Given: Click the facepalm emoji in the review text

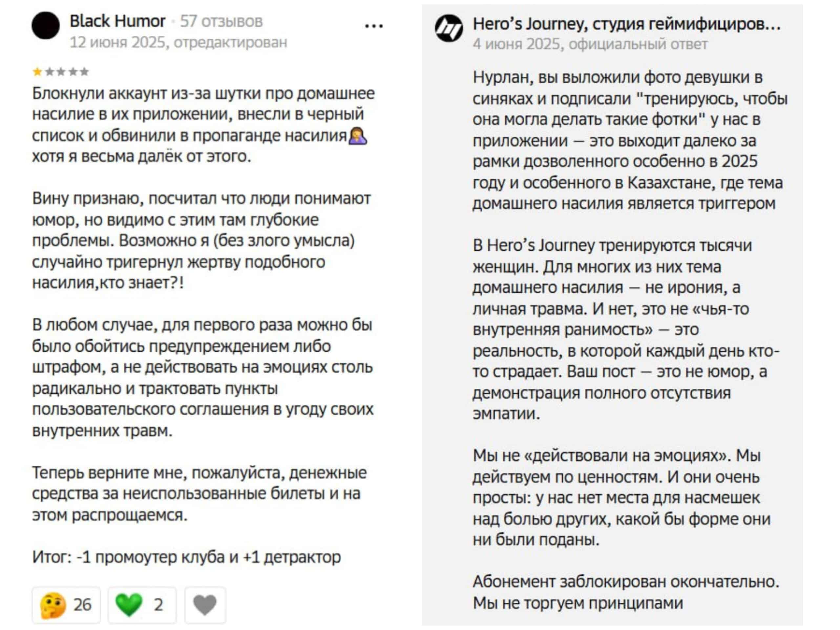Looking at the screenshot, I should coord(358,136).
